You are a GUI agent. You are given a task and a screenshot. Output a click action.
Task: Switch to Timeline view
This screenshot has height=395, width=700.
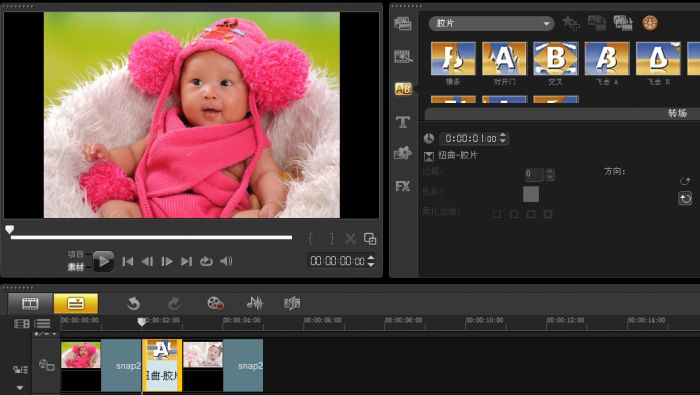[x=76, y=304]
